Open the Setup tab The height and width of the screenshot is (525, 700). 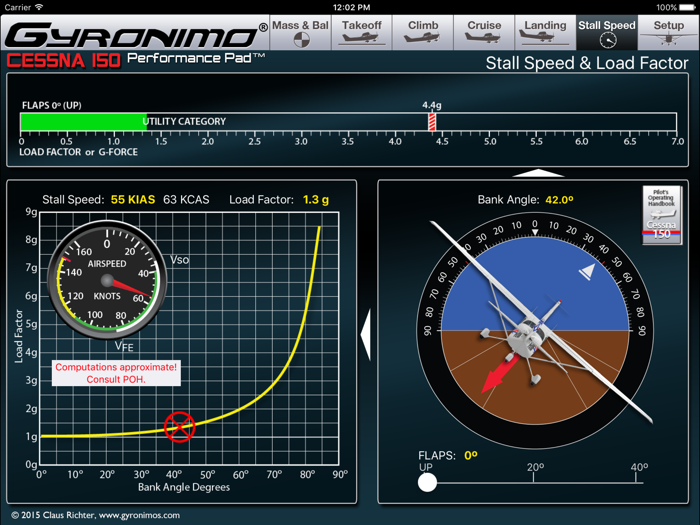pos(668,33)
